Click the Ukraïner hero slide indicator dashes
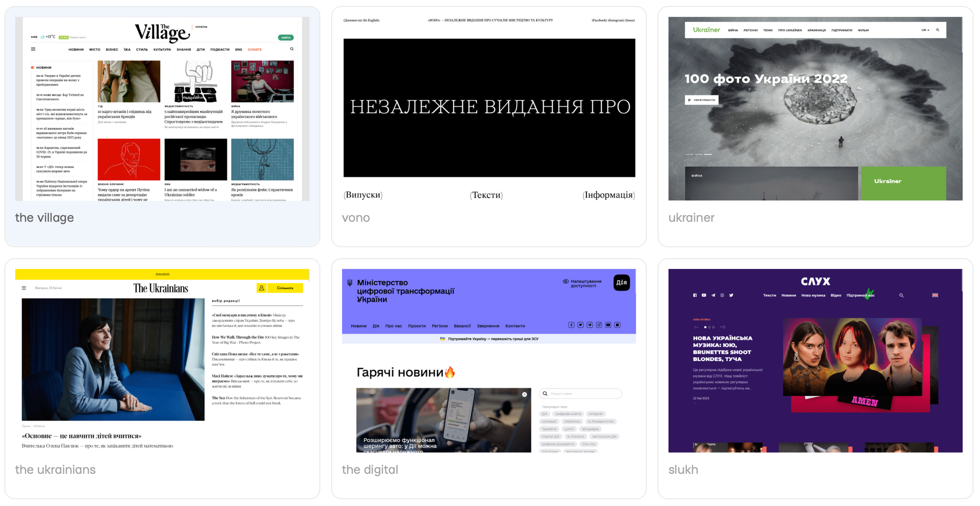980x506 pixels. (699, 154)
